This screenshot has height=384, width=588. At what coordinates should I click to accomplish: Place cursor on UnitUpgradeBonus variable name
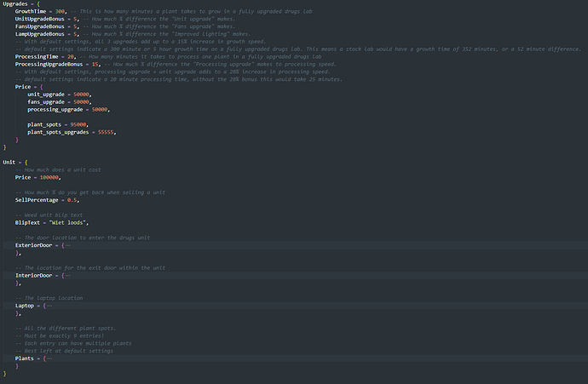tap(38, 18)
